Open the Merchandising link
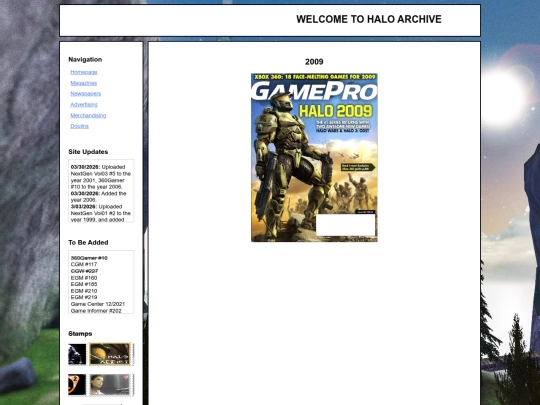The image size is (540, 405). click(88, 115)
